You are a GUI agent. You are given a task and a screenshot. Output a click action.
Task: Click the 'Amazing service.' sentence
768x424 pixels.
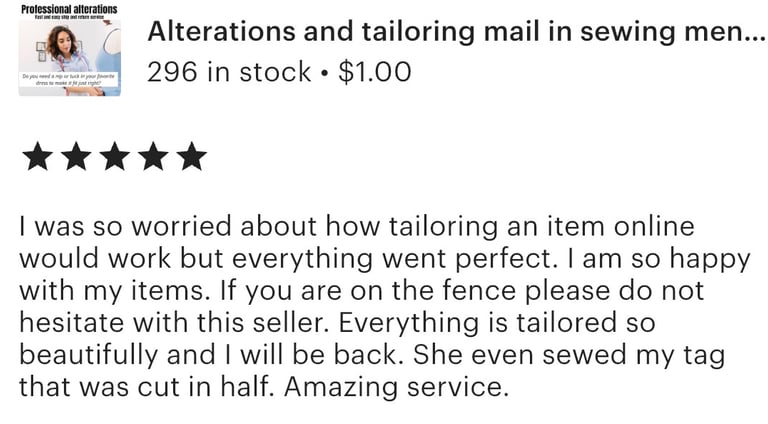tap(396, 387)
